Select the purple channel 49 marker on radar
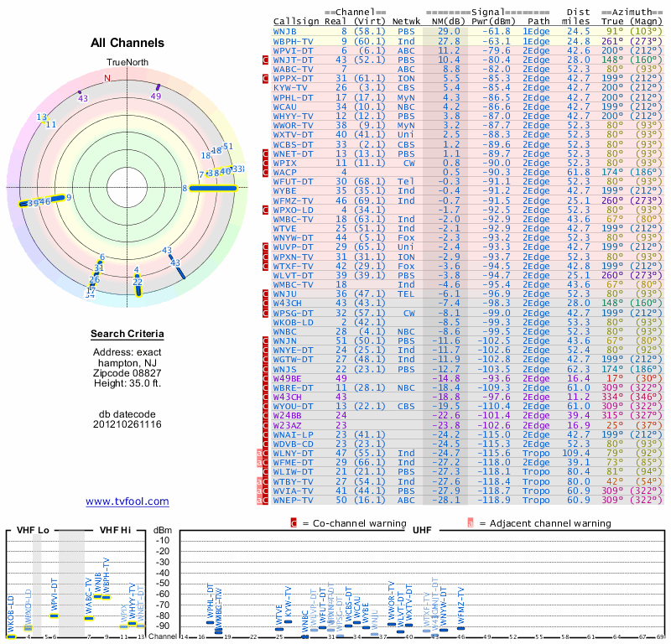 pyautogui.click(x=157, y=88)
